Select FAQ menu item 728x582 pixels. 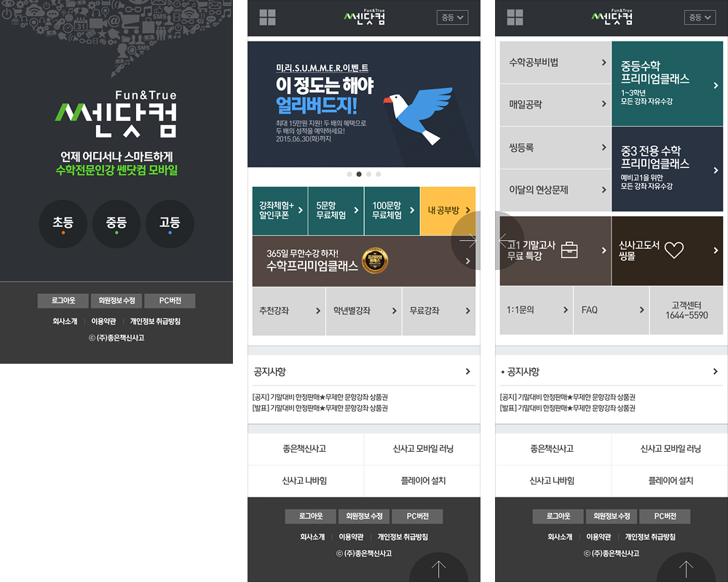pyautogui.click(x=612, y=310)
